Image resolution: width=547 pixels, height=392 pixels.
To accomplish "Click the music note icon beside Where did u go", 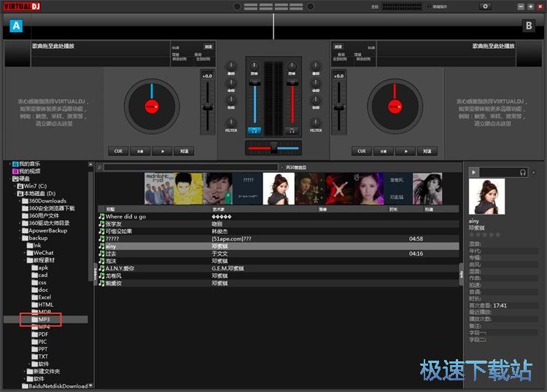I will [101, 216].
